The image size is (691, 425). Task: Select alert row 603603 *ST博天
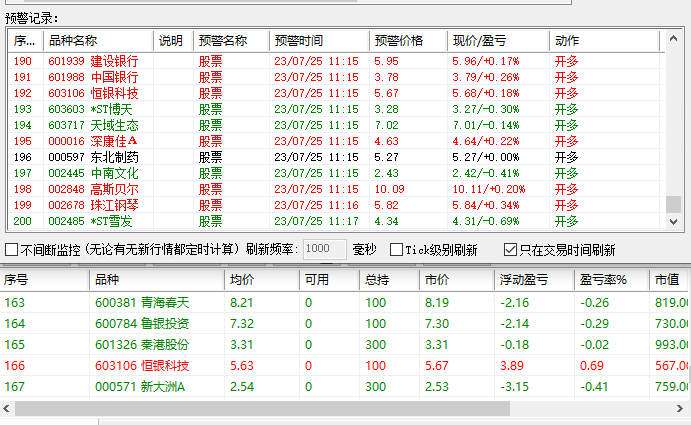(336, 109)
